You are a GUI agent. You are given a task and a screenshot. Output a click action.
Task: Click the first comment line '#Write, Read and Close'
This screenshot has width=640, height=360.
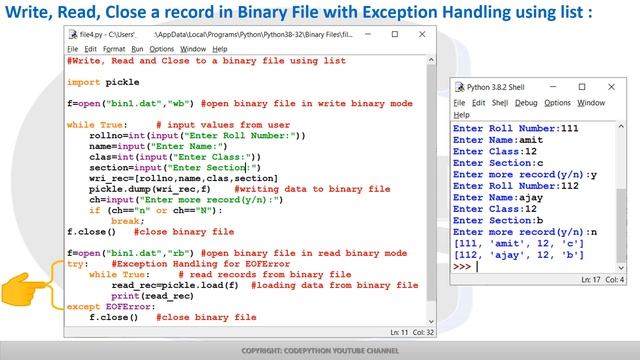tap(207, 61)
